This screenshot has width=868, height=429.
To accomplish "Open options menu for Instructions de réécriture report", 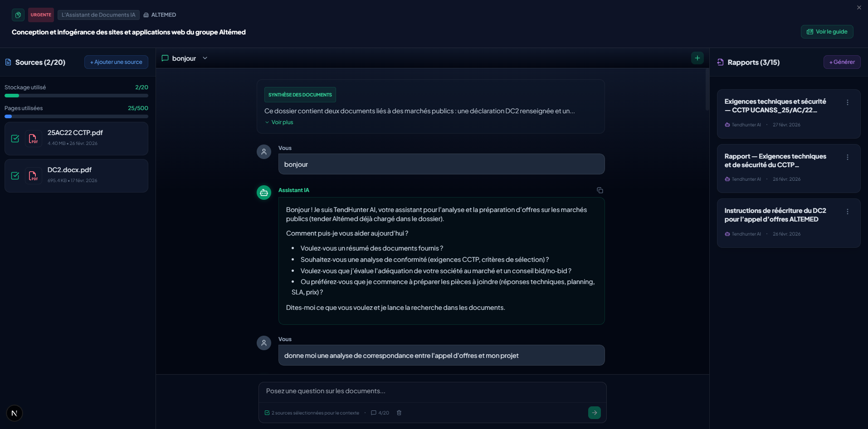I will 847,212.
